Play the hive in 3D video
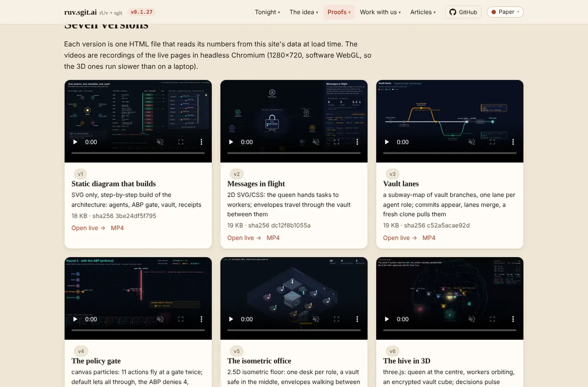The height and width of the screenshot is (387, 588). (387, 319)
